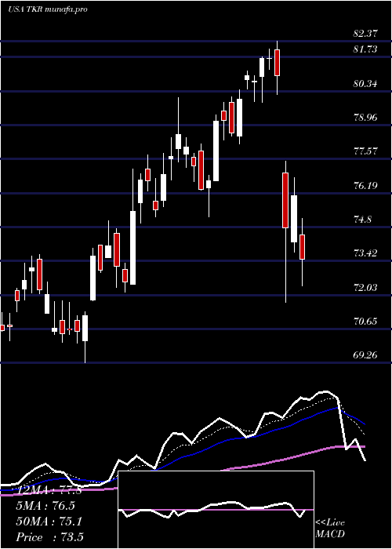The image size is (392, 549).
Task: Click the 82.37 price level label
Action: click(x=365, y=34)
